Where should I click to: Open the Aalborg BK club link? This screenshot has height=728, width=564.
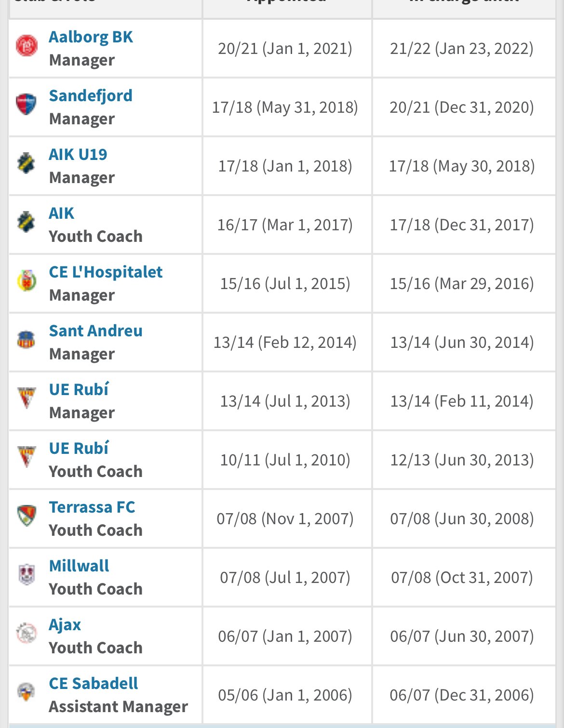91,37
